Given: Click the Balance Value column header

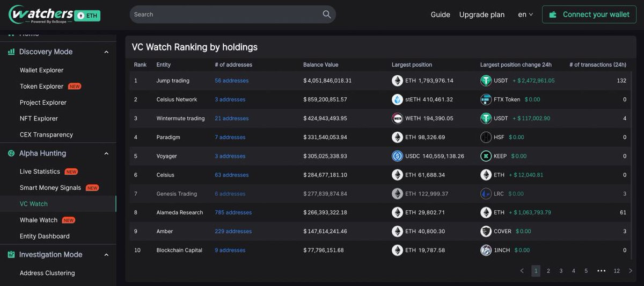Looking at the screenshot, I should (321, 65).
